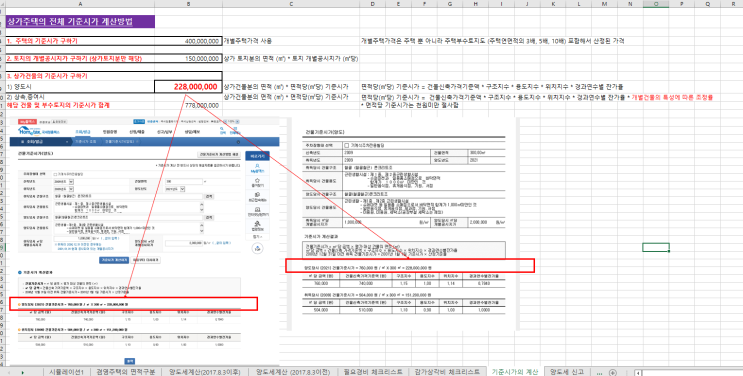Click the cell '개별주택가격 사용'

pyautogui.click(x=247, y=41)
